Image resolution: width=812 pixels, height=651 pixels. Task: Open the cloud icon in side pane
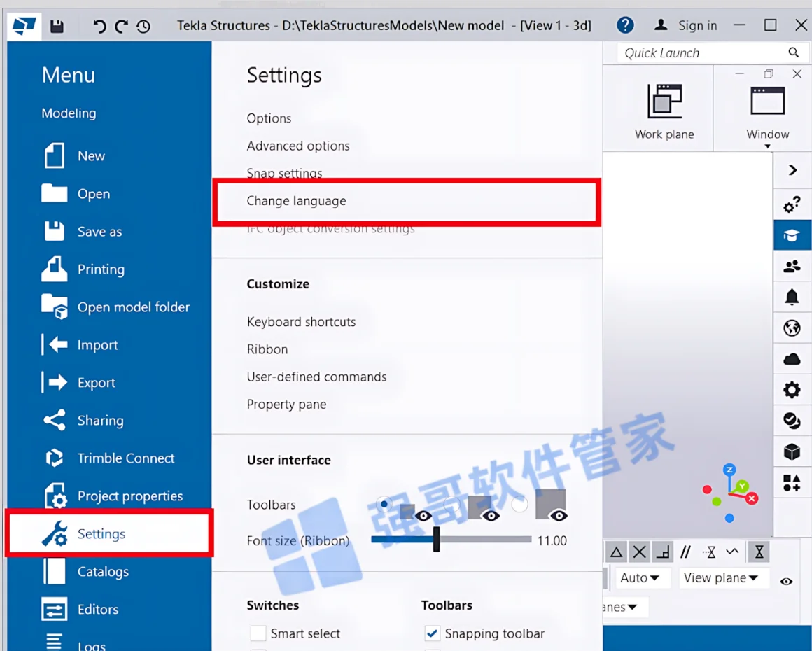pos(791,359)
